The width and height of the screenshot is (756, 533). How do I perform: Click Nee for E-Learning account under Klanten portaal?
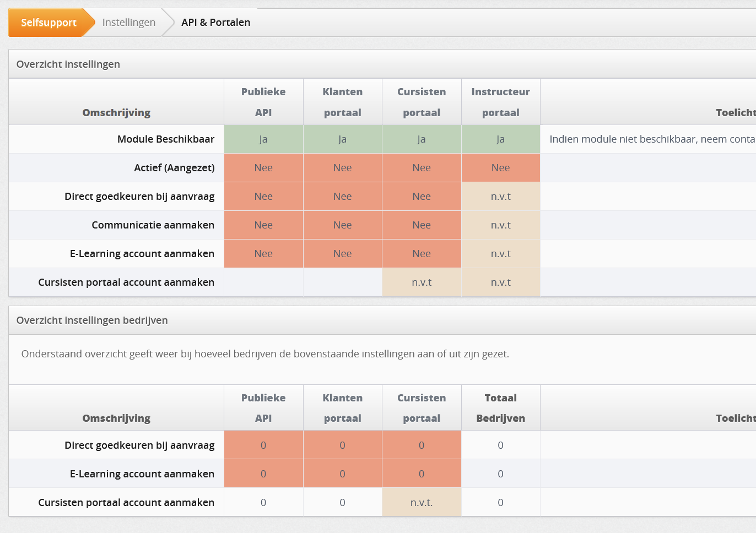[x=342, y=254]
